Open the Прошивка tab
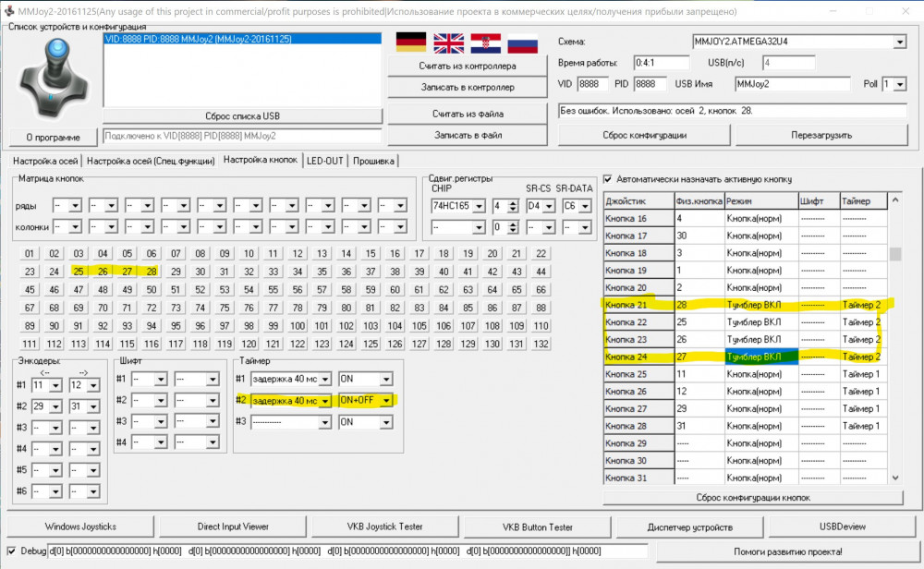 click(372, 161)
